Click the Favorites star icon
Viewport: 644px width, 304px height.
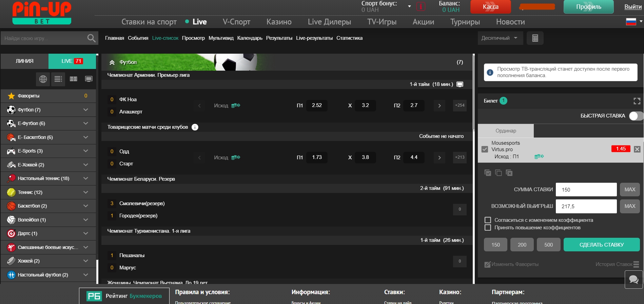click(11, 96)
